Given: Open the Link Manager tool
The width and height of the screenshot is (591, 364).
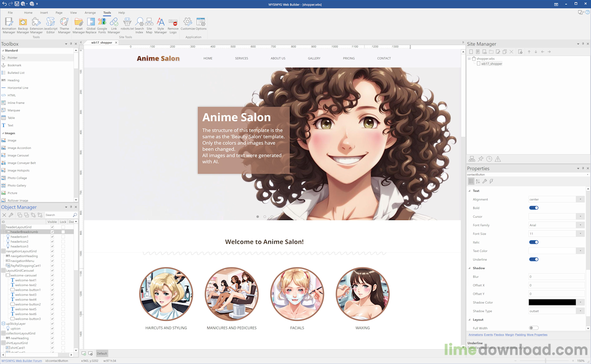Looking at the screenshot, I should [114, 23].
